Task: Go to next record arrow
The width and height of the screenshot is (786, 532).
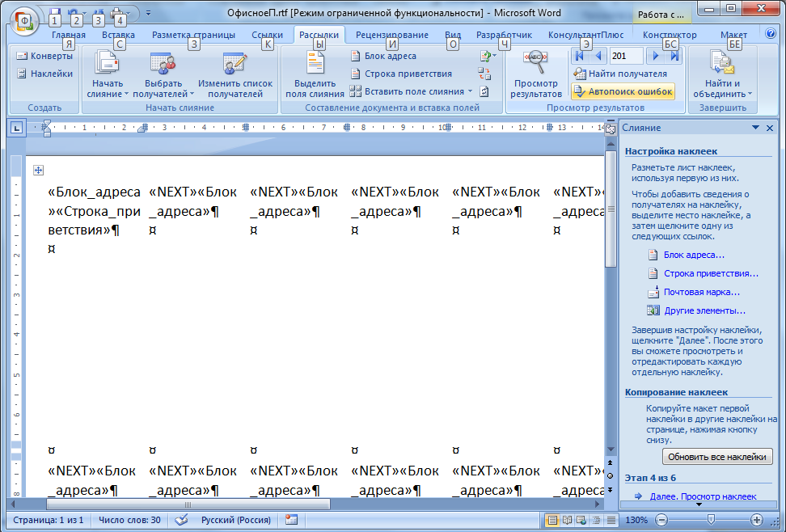Action: 655,56
